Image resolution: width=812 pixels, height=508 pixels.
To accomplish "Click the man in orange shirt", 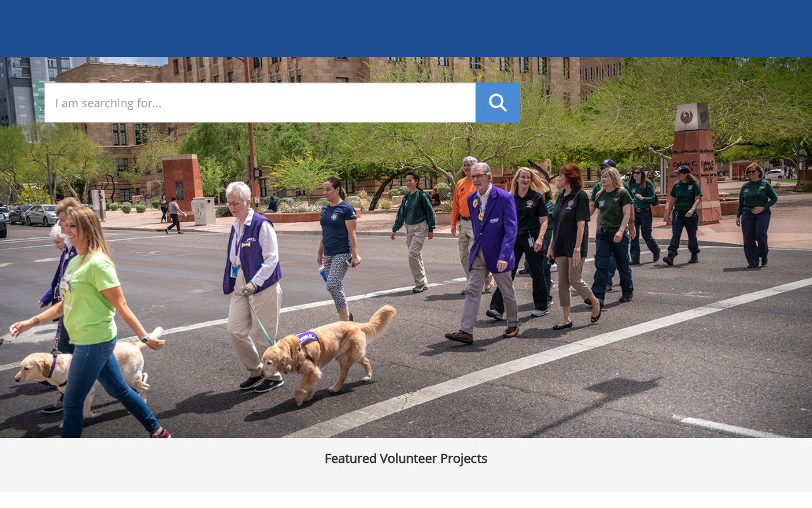I will pos(465,222).
